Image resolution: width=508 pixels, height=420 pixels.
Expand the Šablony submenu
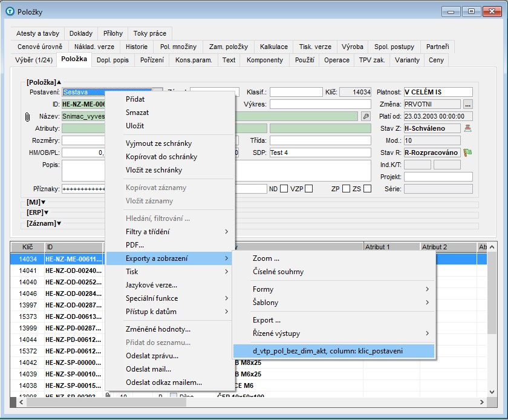(x=334, y=302)
